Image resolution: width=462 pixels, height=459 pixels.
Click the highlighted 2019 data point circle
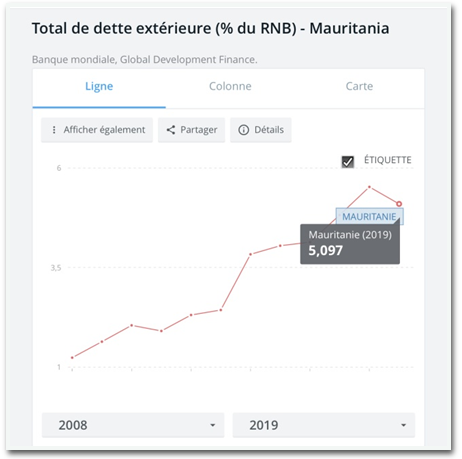[399, 204]
